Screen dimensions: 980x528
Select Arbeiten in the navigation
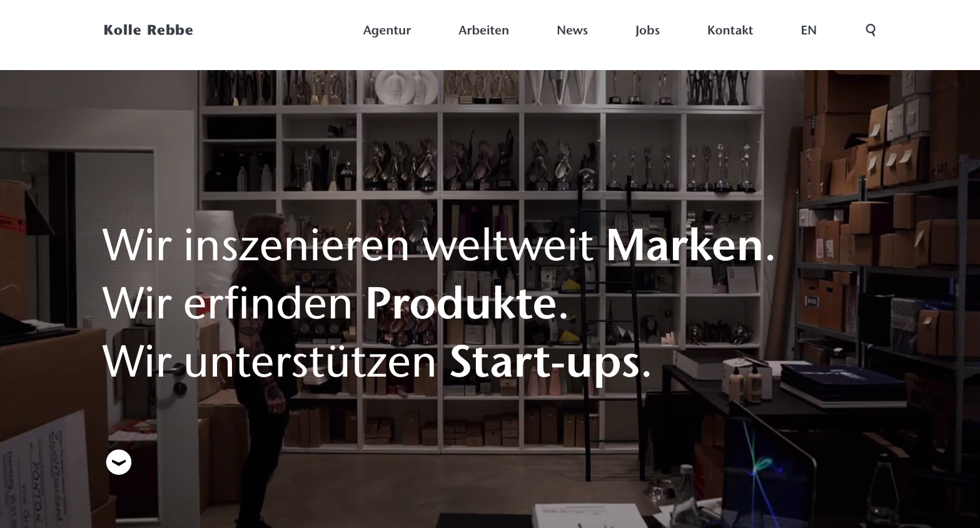(x=483, y=30)
